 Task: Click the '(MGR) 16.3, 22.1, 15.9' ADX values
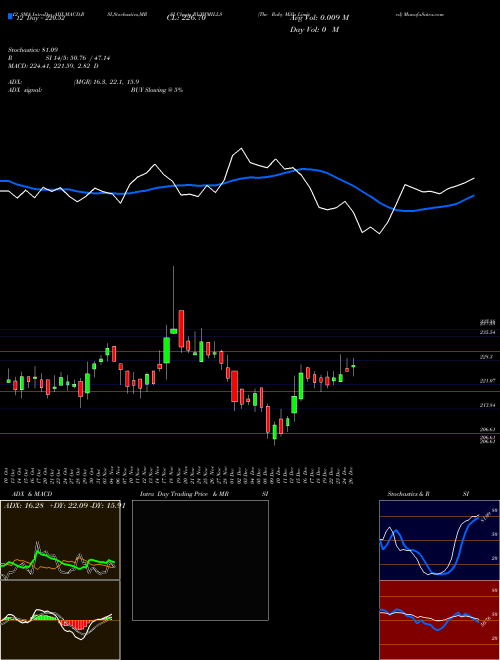(x=106, y=82)
